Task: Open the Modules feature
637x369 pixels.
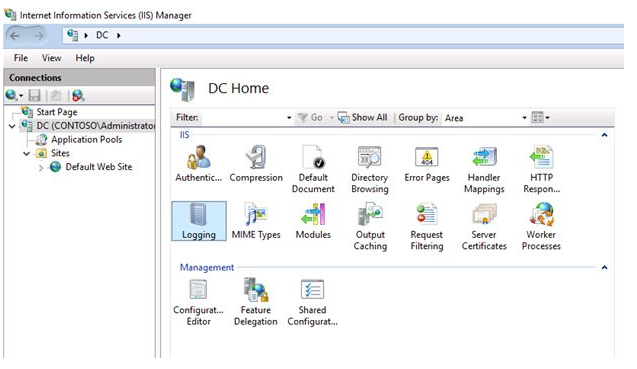Action: coord(313,221)
